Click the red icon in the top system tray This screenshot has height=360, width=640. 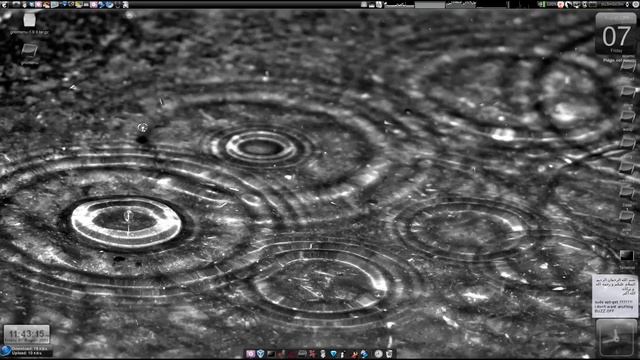(560, 4)
